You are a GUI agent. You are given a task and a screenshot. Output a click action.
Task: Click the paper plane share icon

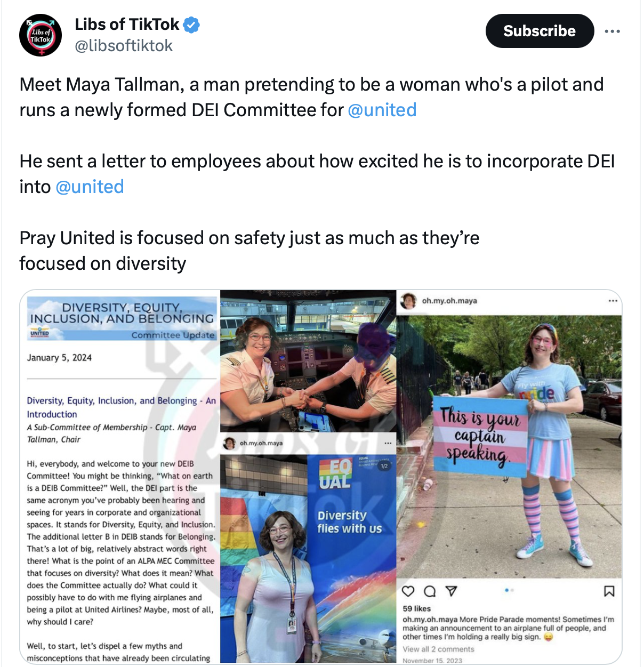(x=451, y=591)
